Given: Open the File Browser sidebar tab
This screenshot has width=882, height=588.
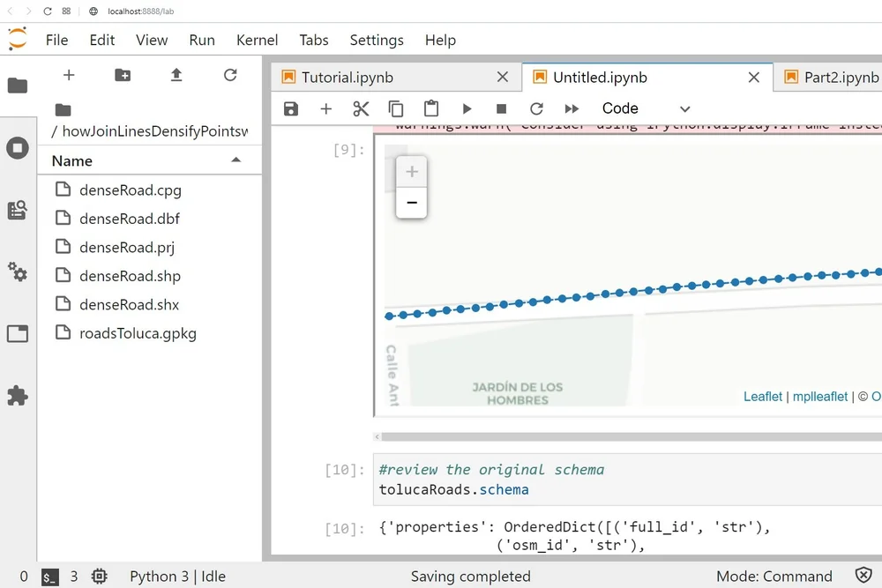Looking at the screenshot, I should (x=18, y=86).
